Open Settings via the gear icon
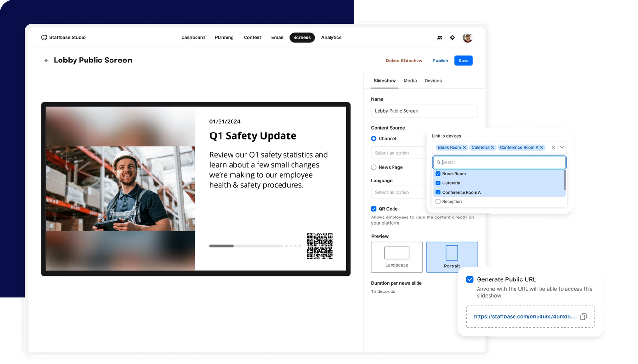The width and height of the screenshot is (638, 364). pyautogui.click(x=452, y=37)
